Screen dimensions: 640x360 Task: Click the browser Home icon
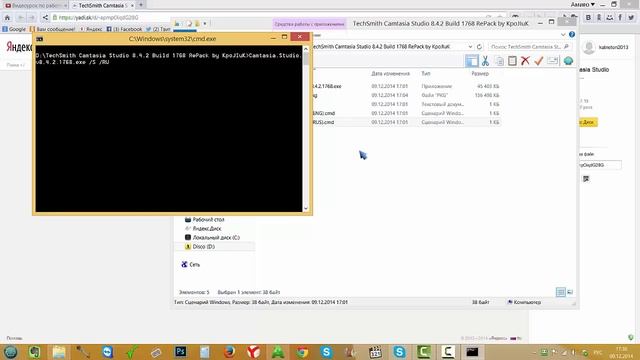7,18
